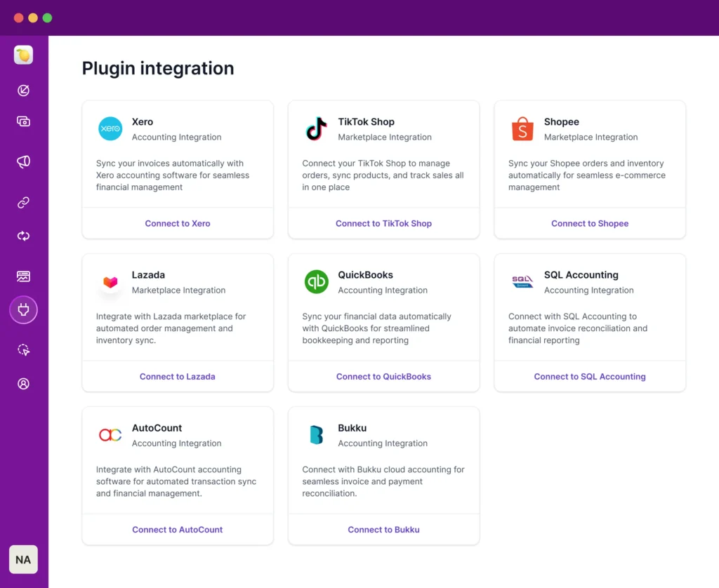Click 'Marketplace Integration' under Shopee
This screenshot has height=588, width=719.
point(591,137)
